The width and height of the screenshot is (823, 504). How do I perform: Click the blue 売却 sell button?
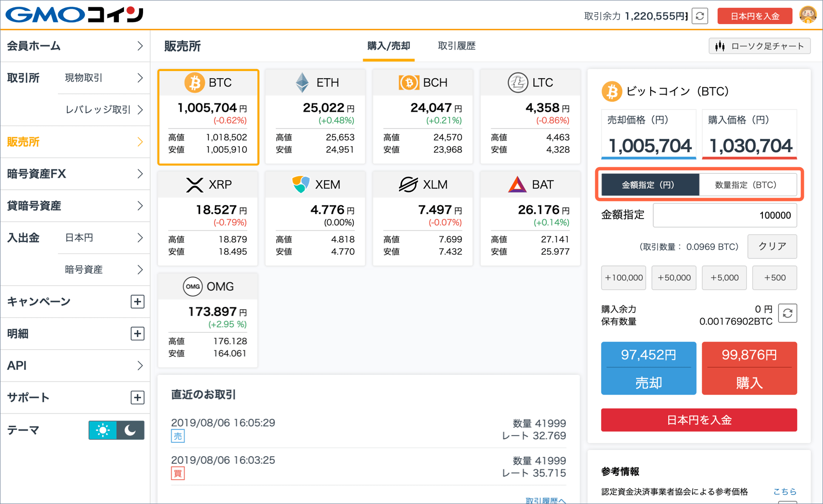click(649, 368)
